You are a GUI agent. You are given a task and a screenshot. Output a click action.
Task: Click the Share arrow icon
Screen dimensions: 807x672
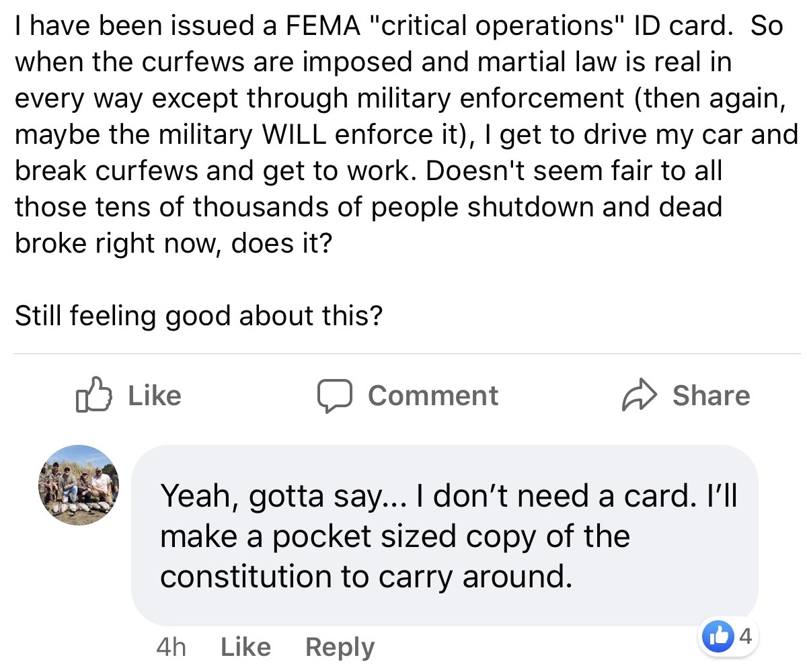click(x=639, y=395)
